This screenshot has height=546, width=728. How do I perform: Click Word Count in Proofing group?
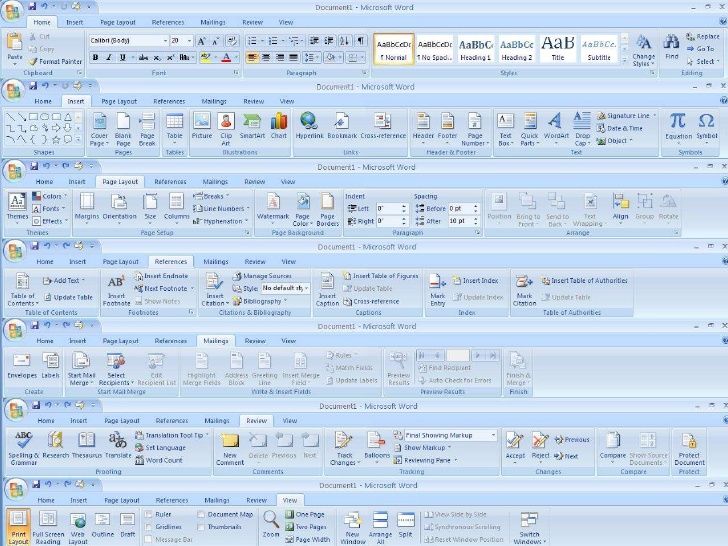click(x=159, y=461)
